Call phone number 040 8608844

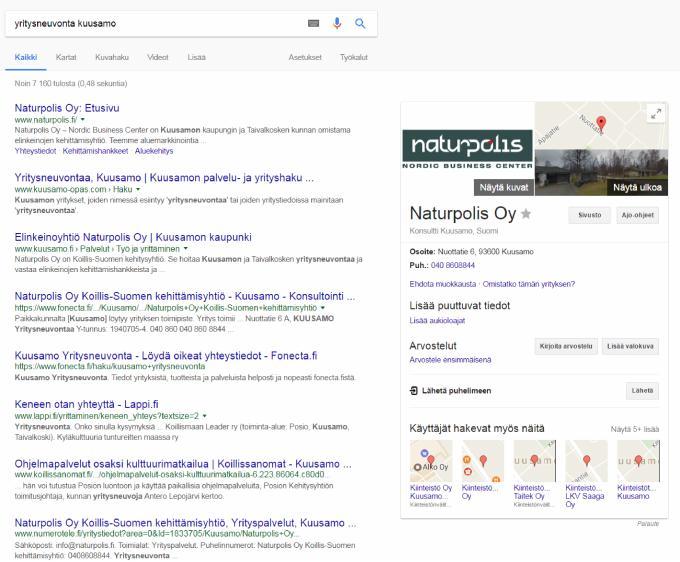click(453, 265)
